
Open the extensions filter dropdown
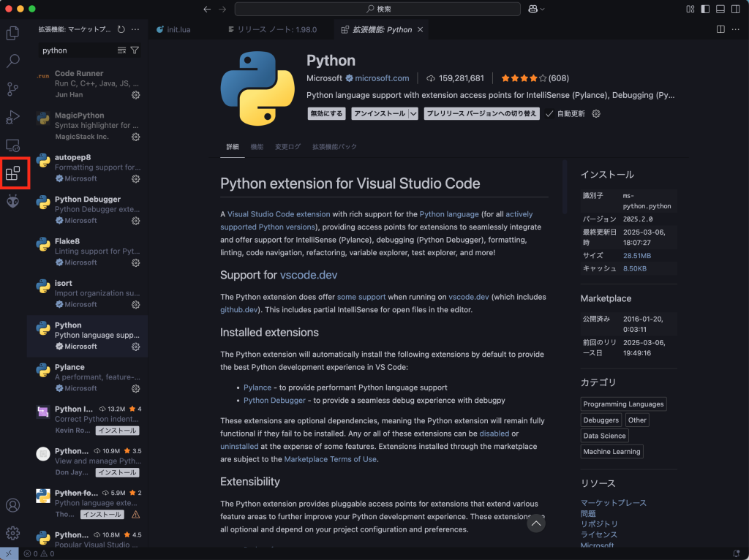tap(135, 50)
